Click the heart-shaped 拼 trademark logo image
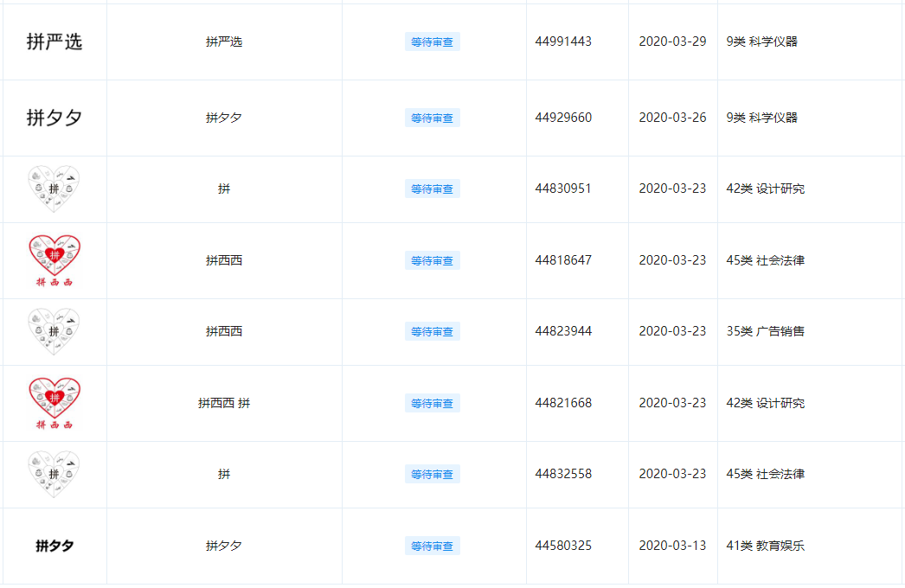 click(x=53, y=189)
